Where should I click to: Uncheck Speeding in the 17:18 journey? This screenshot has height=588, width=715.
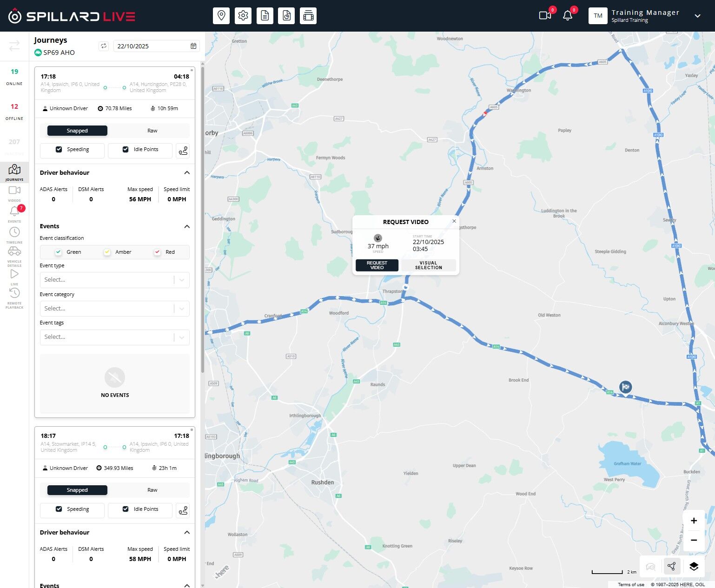59,149
